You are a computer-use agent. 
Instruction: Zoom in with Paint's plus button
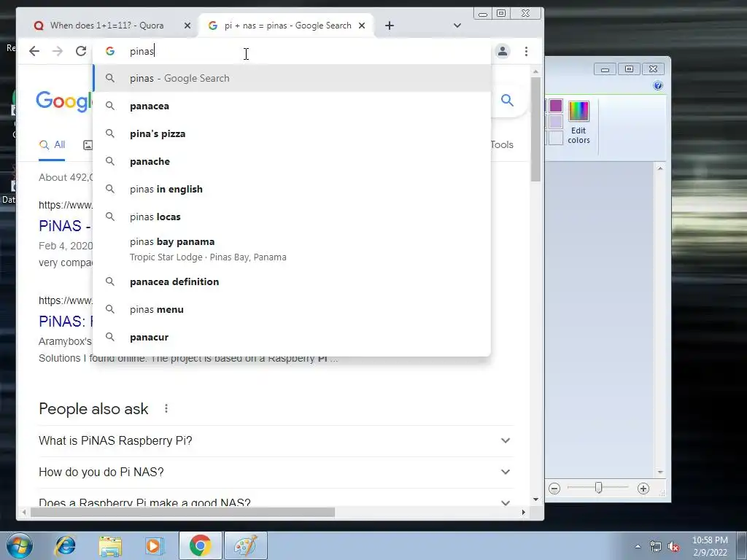click(x=643, y=489)
